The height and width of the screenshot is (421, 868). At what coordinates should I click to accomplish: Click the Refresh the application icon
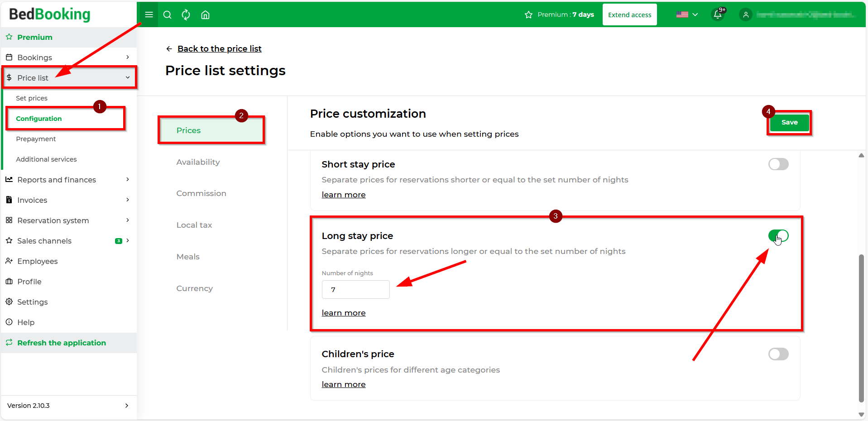9,343
